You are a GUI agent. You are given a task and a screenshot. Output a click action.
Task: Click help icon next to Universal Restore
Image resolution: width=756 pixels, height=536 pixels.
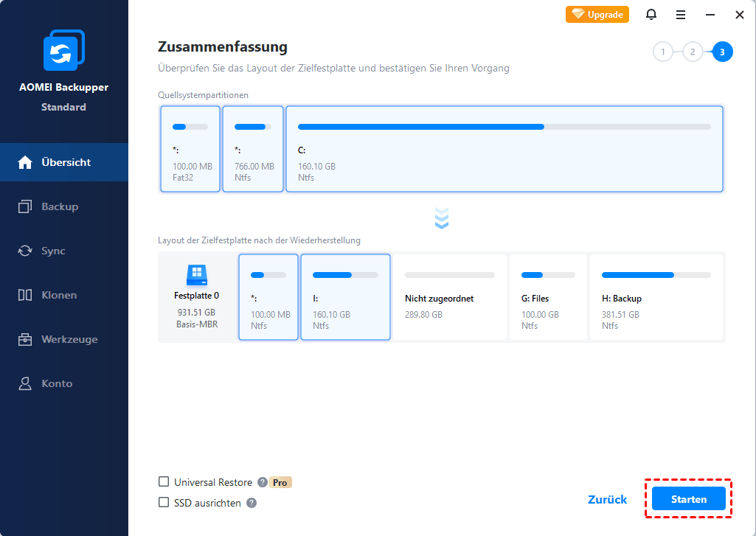[x=263, y=482]
